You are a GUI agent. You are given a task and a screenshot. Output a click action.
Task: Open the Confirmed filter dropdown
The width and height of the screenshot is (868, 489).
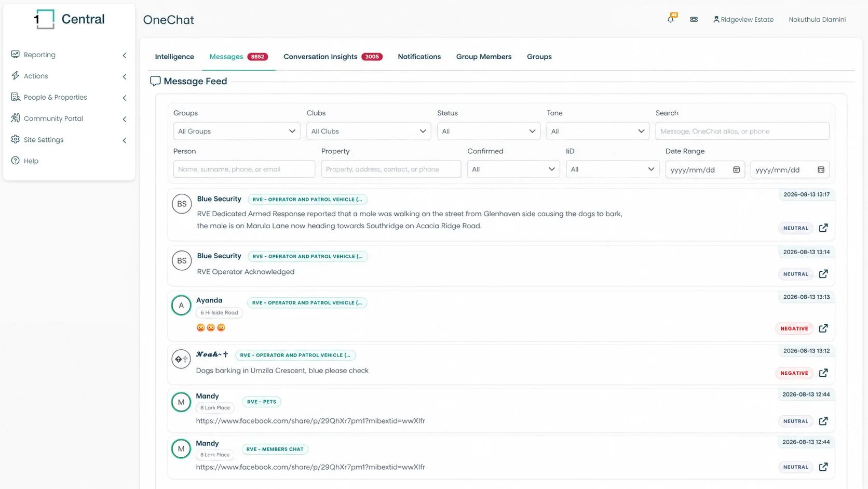tap(513, 169)
